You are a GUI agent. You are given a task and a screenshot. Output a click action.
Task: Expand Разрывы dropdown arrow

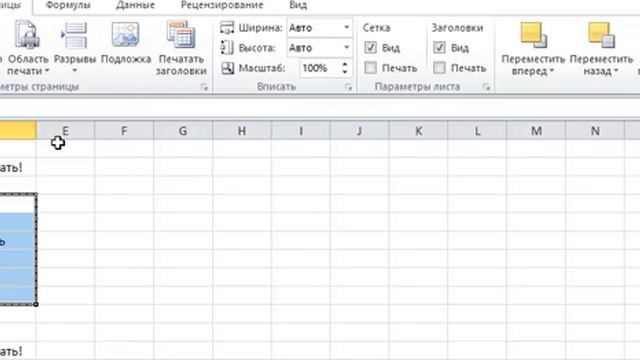pyautogui.click(x=74, y=71)
